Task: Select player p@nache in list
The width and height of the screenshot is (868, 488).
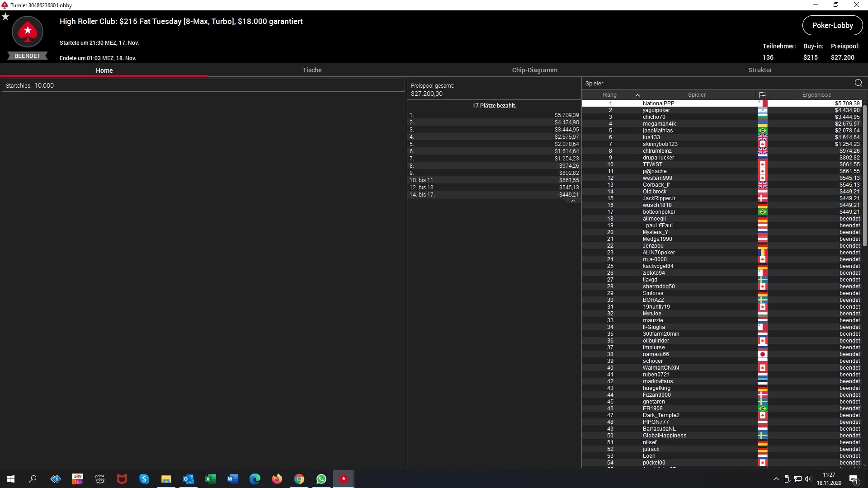Action: 722,171
